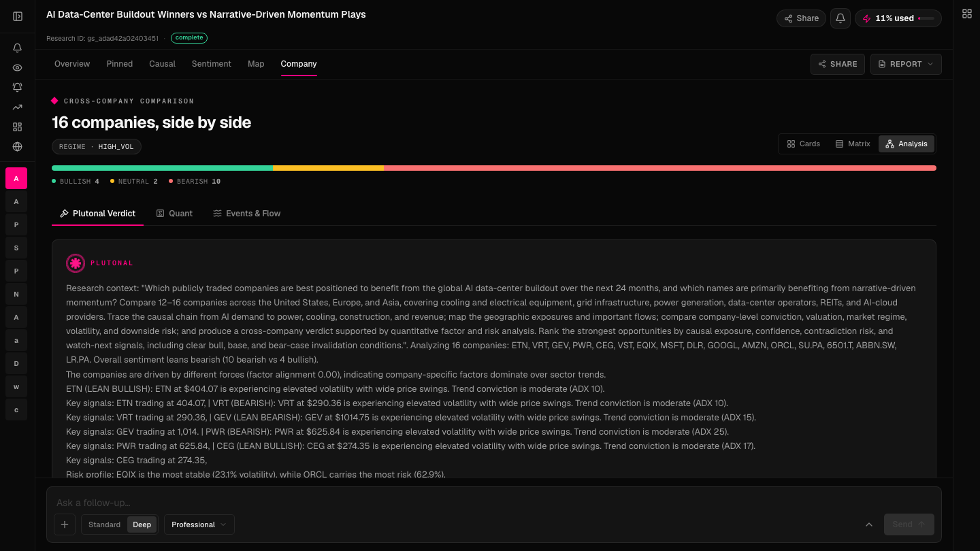Screen dimensions: 980x551
Task: Click the Research ID text
Action: [102, 39]
